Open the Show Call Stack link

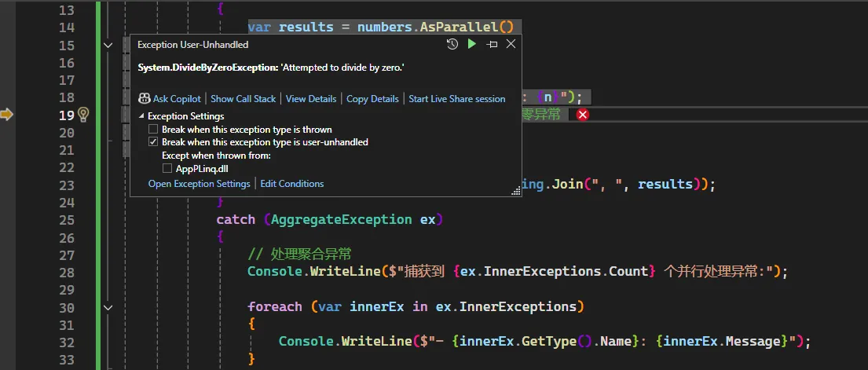coord(243,99)
